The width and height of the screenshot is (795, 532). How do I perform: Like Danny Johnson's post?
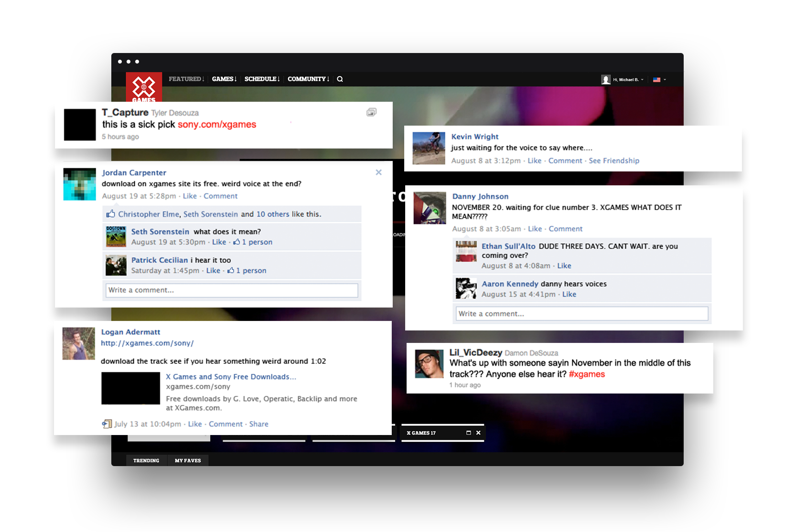[535, 229]
